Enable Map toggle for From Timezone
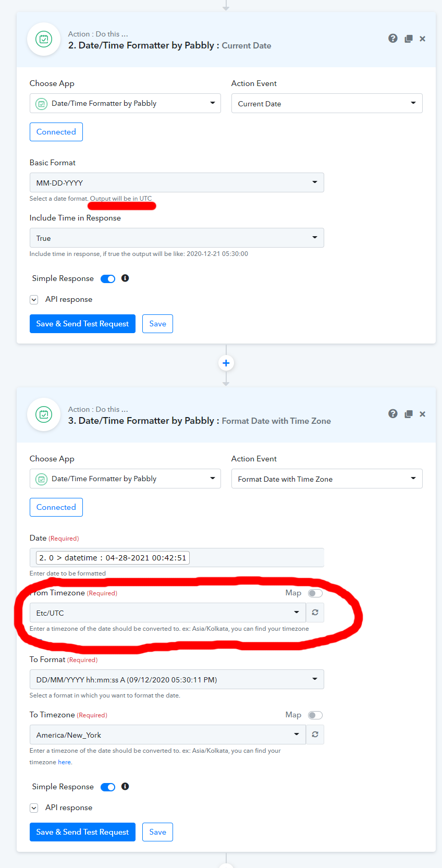This screenshot has width=442, height=868. tap(315, 593)
